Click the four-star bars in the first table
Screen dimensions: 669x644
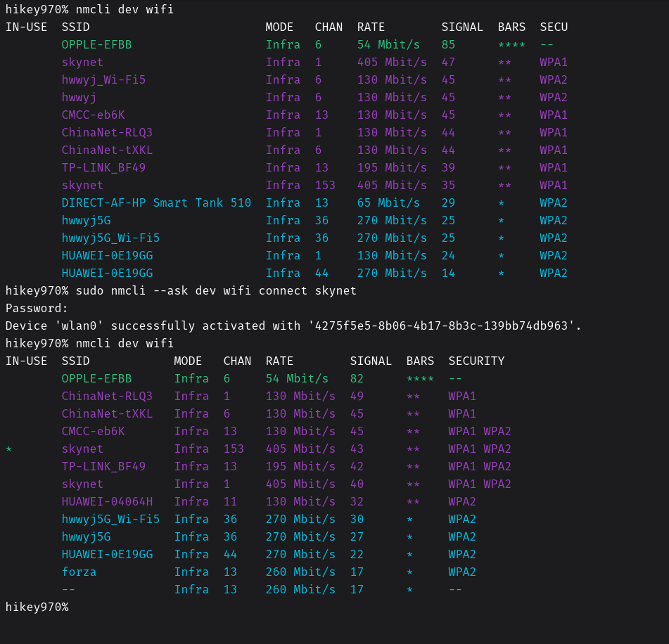[x=511, y=45]
